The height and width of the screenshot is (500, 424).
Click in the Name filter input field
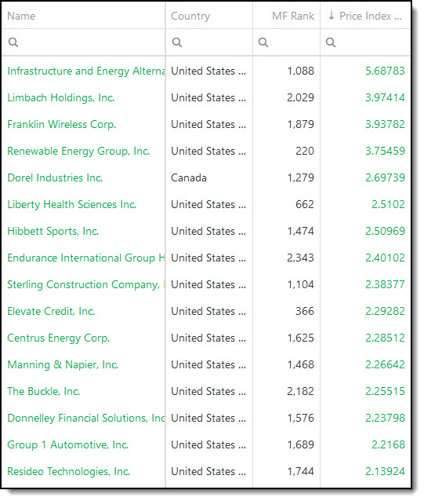tap(83, 42)
